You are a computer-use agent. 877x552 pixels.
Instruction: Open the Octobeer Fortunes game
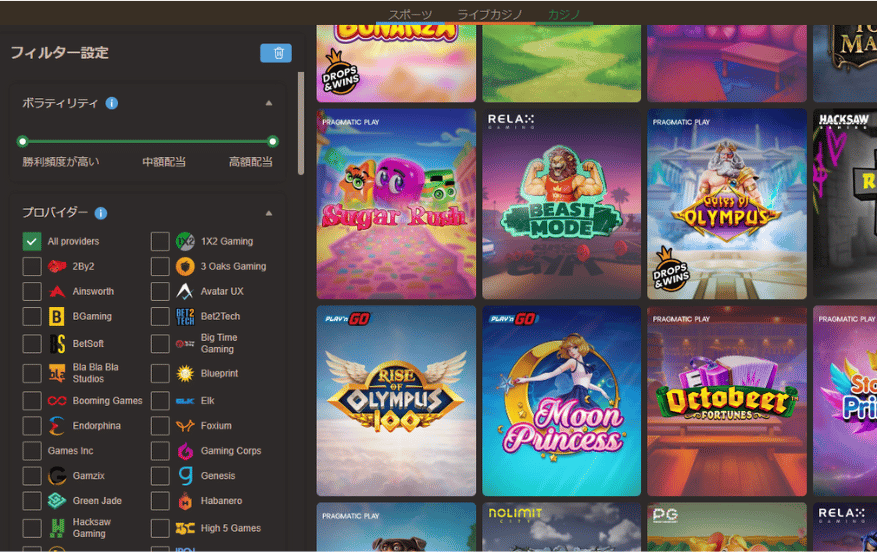pyautogui.click(x=727, y=401)
